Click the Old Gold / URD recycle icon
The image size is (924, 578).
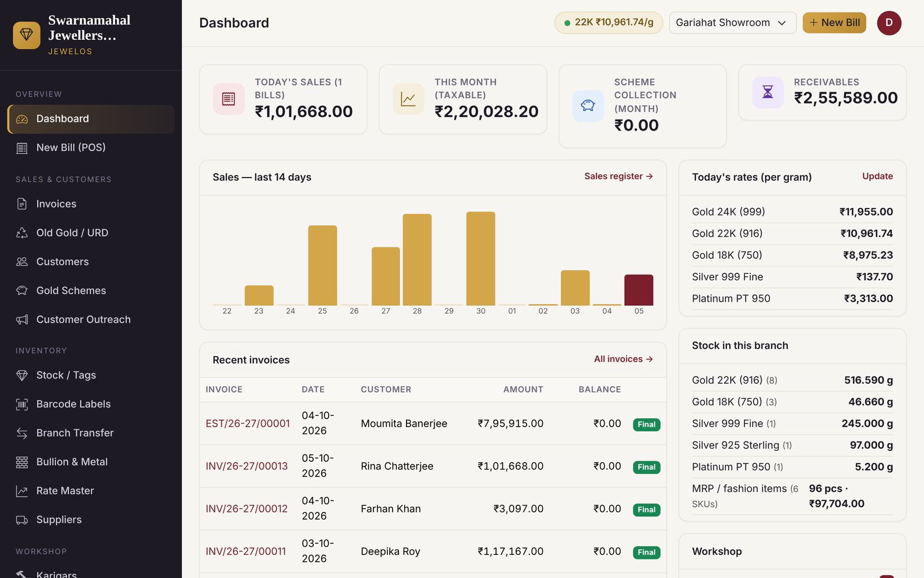pos(22,233)
